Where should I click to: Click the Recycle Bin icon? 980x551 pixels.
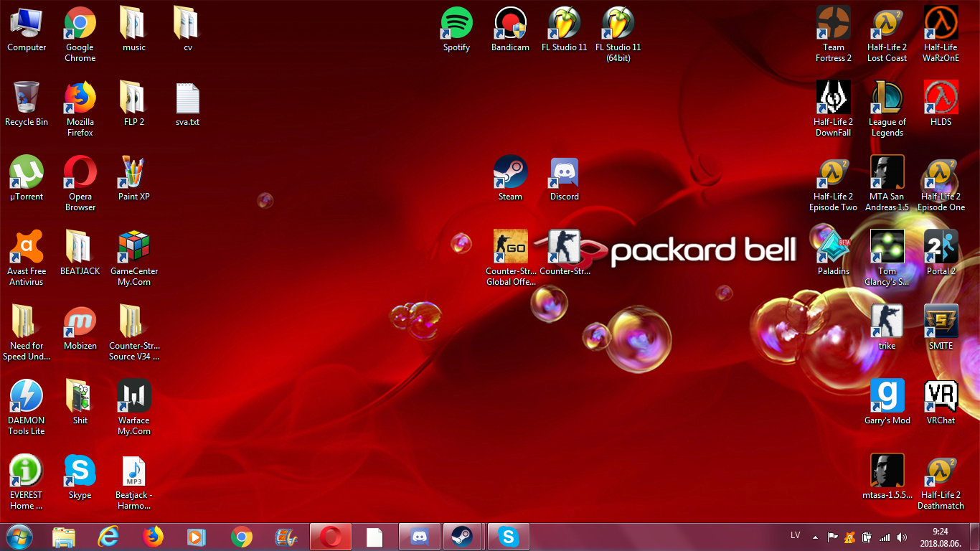(27, 104)
